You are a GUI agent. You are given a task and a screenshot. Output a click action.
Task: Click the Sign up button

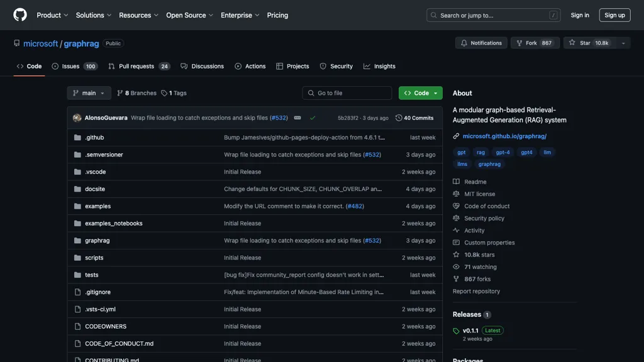pos(614,15)
